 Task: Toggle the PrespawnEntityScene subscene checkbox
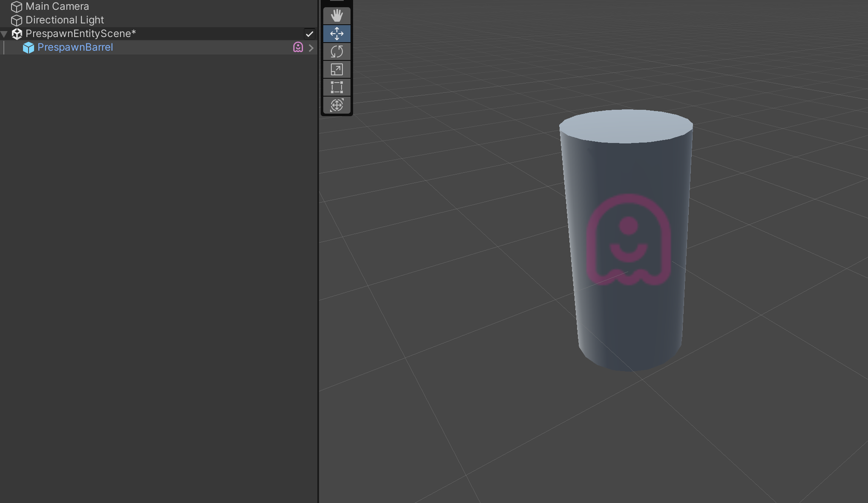(309, 34)
